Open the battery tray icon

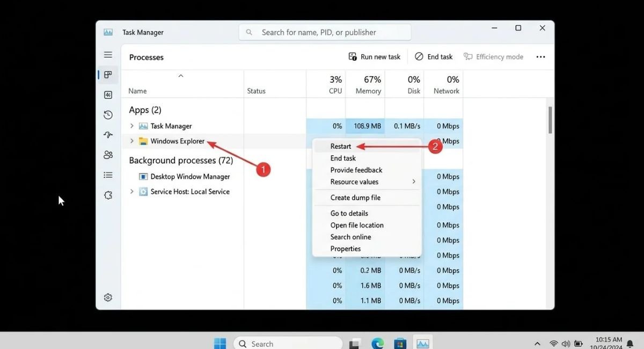[x=579, y=344]
